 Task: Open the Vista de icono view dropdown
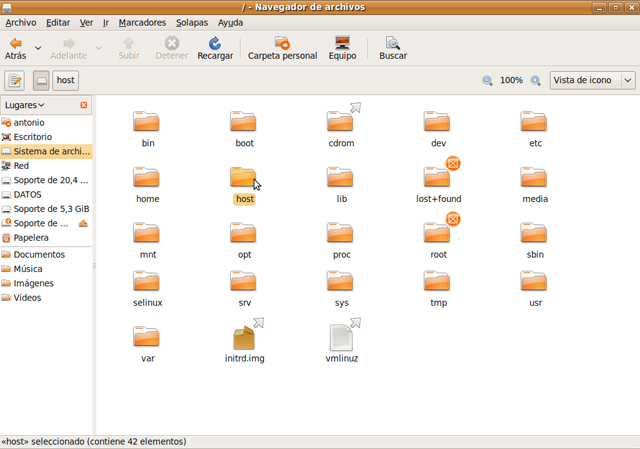[x=592, y=81]
